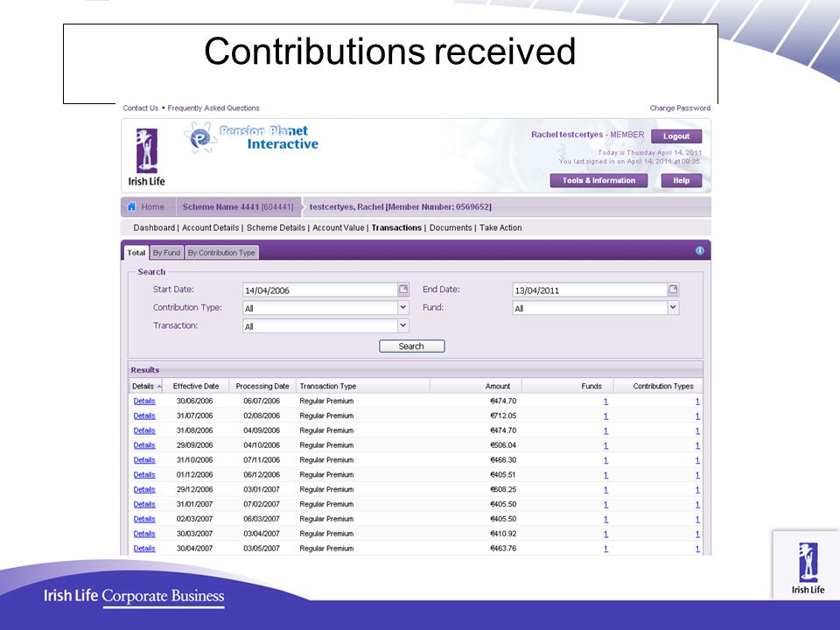Open Take Action menu item
This screenshot has width=840, height=630.
[500, 227]
